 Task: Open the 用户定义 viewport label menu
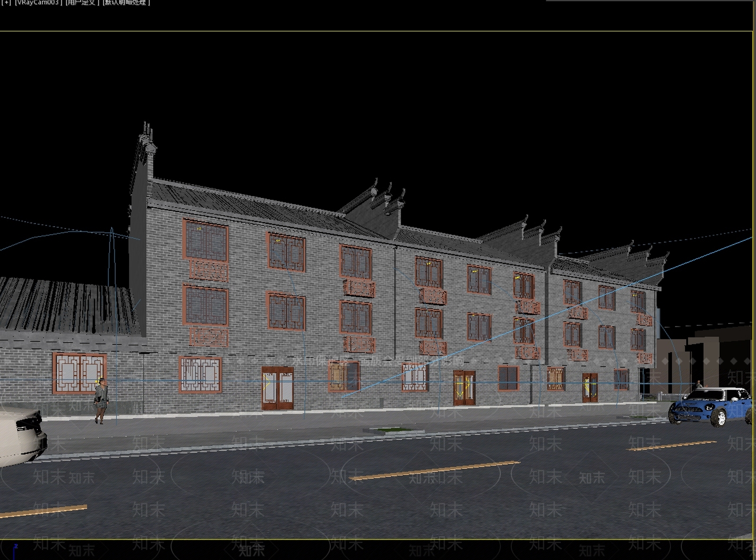coord(82,2)
